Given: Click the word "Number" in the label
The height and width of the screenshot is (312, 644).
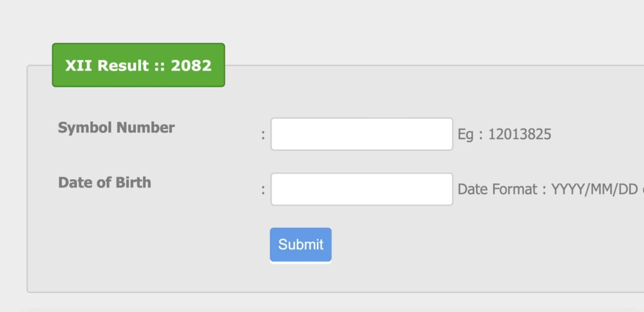Looking at the screenshot, I should [145, 128].
